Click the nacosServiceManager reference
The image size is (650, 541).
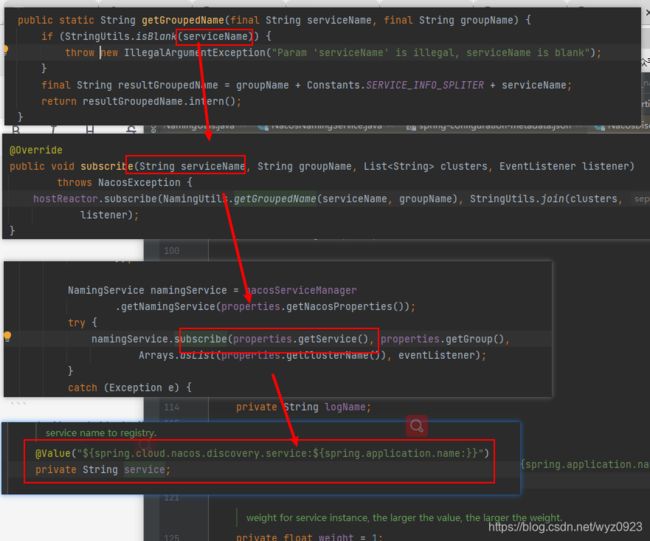click(301, 290)
